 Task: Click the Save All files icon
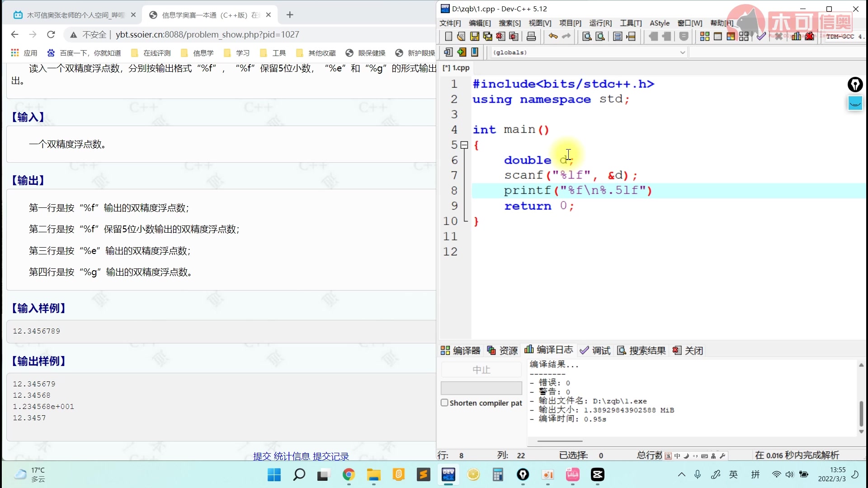click(x=487, y=37)
